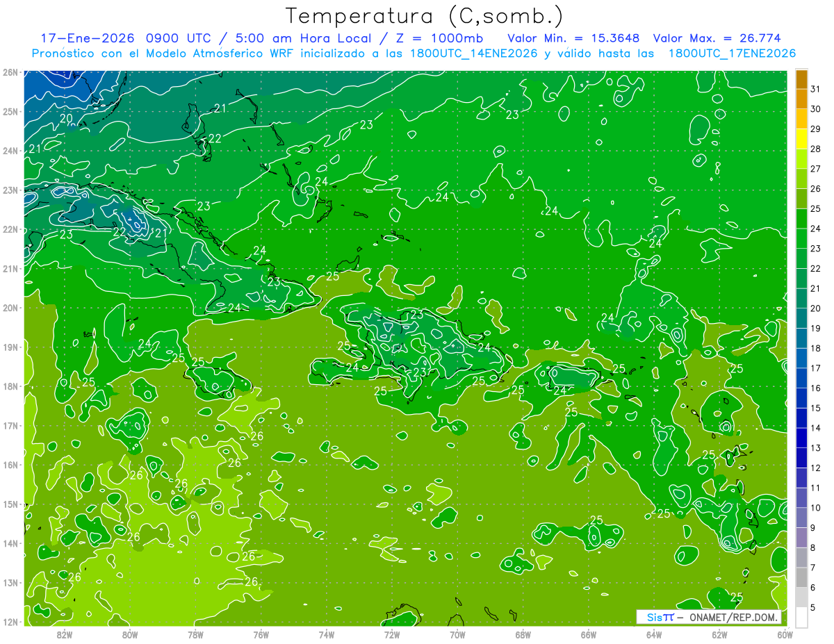Click the color scale segment between 5 and 6

point(801,597)
